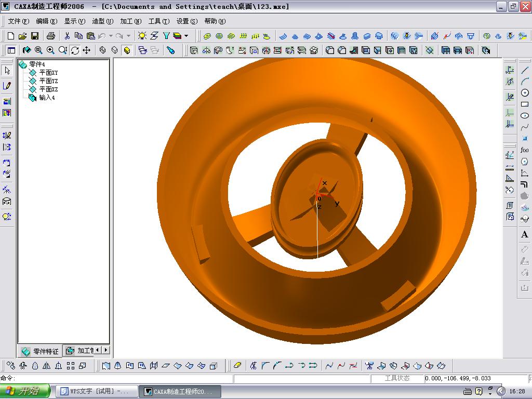Select the ellipse tool in right sidebar

coord(525,116)
